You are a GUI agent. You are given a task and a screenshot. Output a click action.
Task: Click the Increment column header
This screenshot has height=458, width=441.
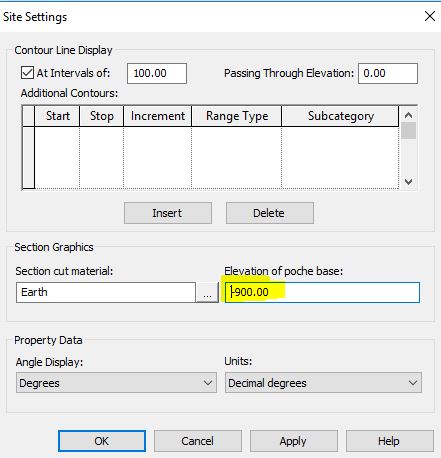[158, 116]
